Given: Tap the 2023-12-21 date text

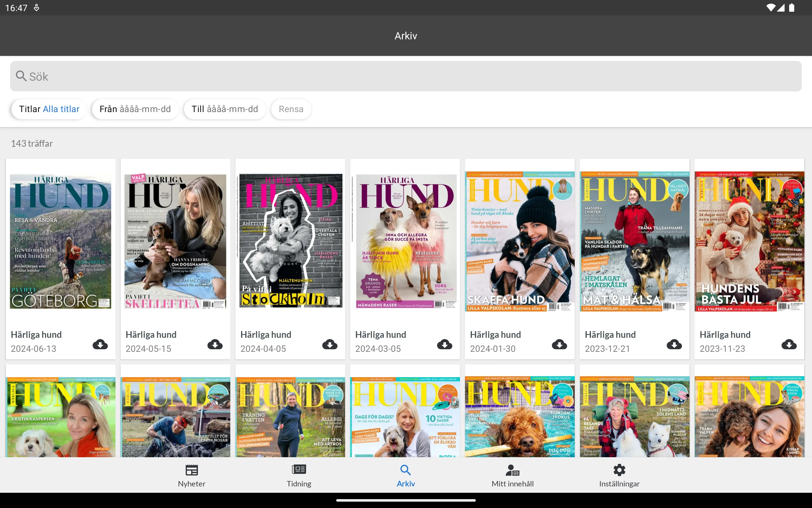Looking at the screenshot, I should (607, 349).
